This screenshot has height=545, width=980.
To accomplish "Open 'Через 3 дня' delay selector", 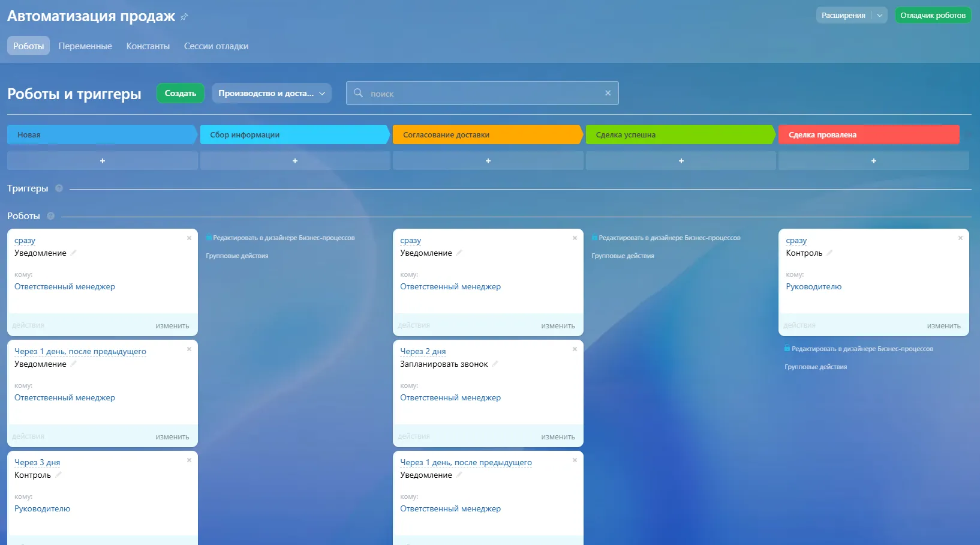I will point(37,462).
